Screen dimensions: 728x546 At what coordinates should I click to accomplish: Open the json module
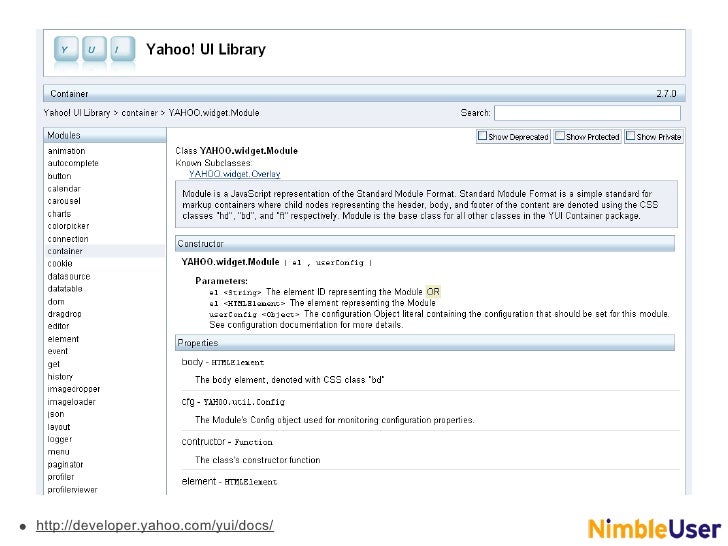(56, 414)
